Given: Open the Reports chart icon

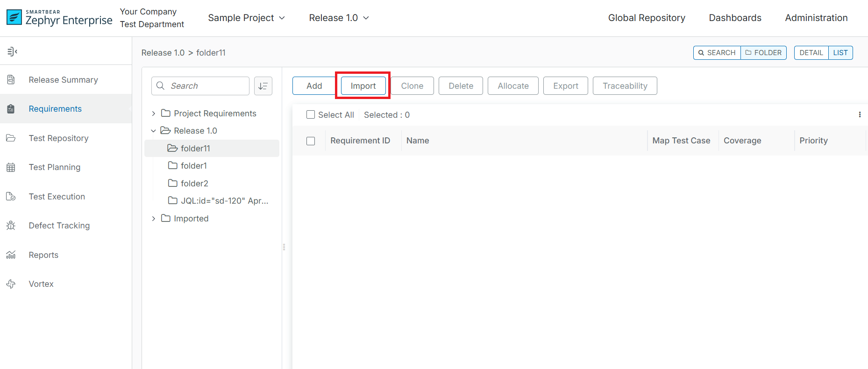Looking at the screenshot, I should (11, 255).
